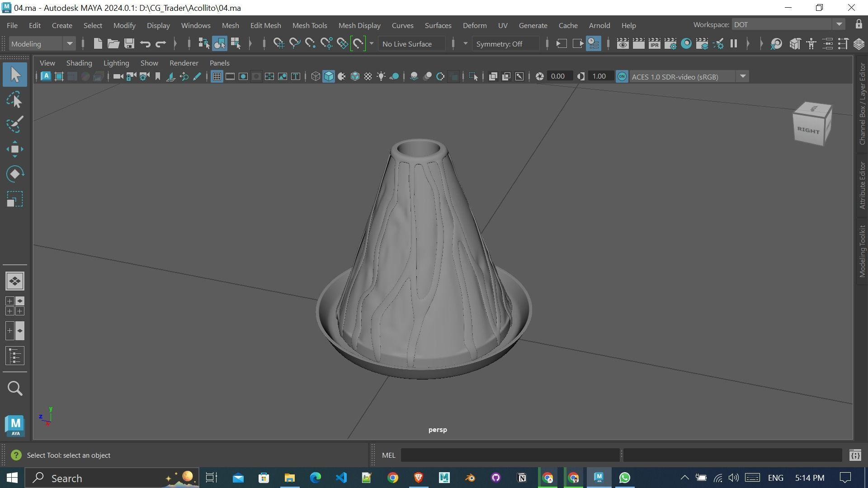The width and height of the screenshot is (868, 488).
Task: Click the RIGHT face of view cube
Action: click(x=808, y=131)
